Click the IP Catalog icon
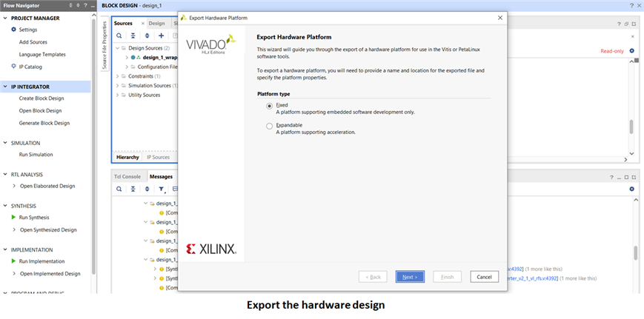Screen dimensions: 644x319 13,67
